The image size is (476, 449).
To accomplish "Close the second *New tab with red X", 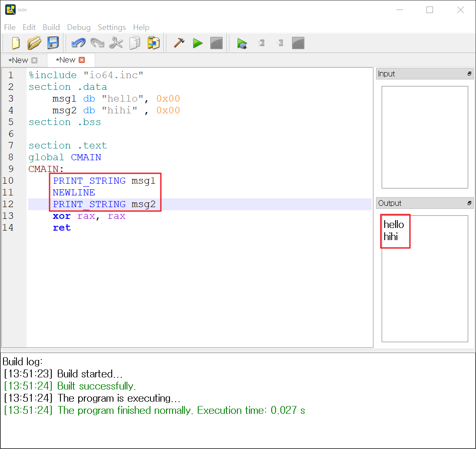I will 82,60.
